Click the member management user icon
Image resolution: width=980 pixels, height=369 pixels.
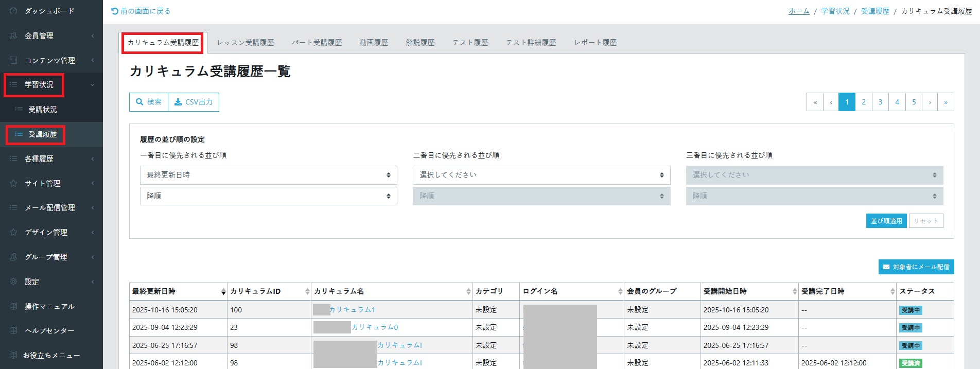coord(13,36)
